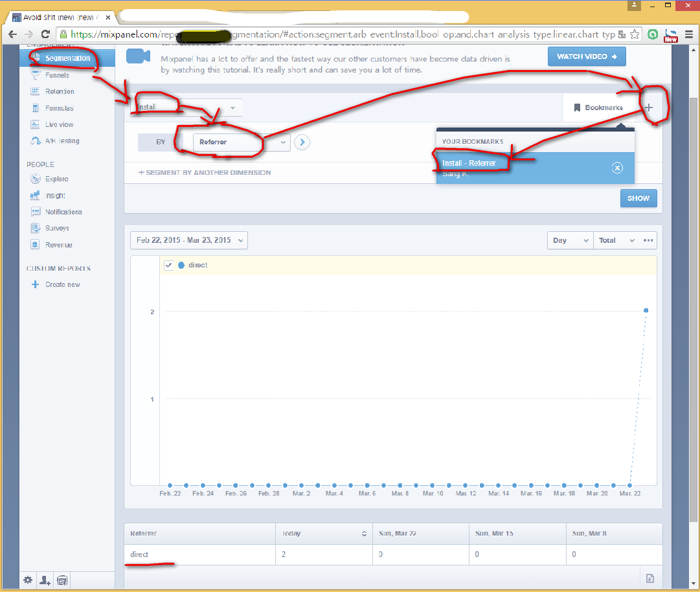Click the 'direct' referrer table row
This screenshot has width=700, height=592.
393,554
